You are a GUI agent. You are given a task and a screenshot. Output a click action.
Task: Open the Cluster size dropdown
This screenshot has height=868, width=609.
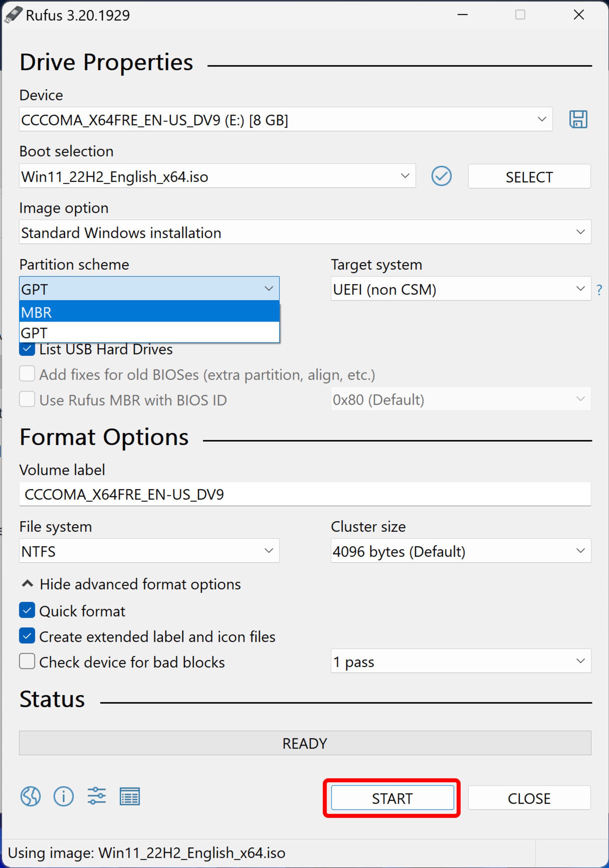tap(461, 551)
